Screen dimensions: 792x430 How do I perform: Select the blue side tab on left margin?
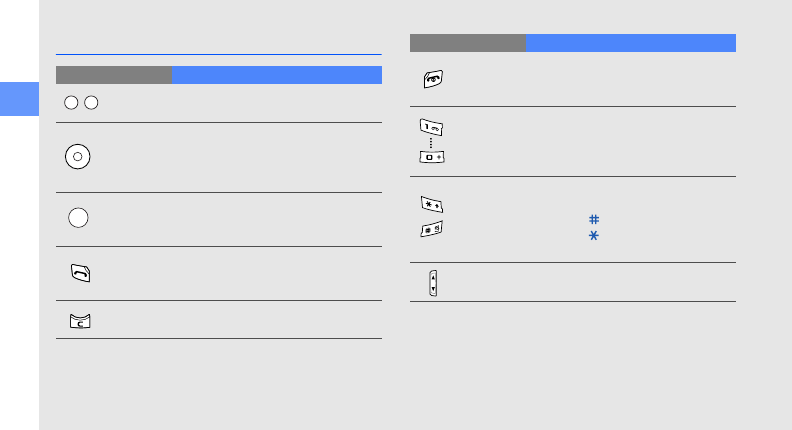(19, 99)
